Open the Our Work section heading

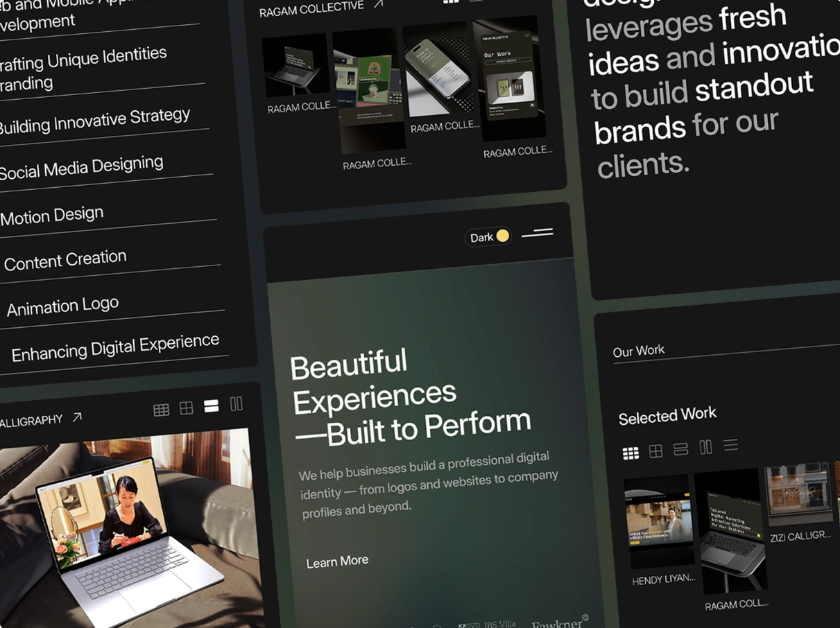point(638,351)
